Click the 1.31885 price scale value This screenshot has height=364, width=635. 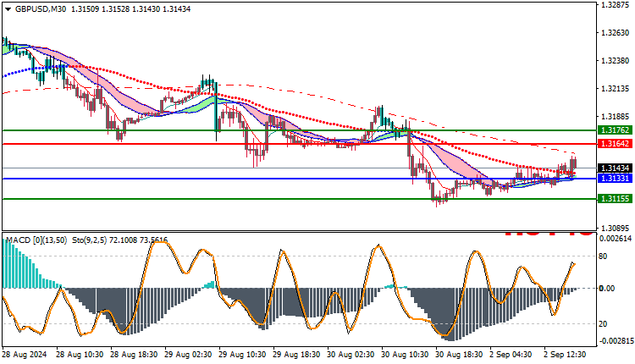pos(616,117)
